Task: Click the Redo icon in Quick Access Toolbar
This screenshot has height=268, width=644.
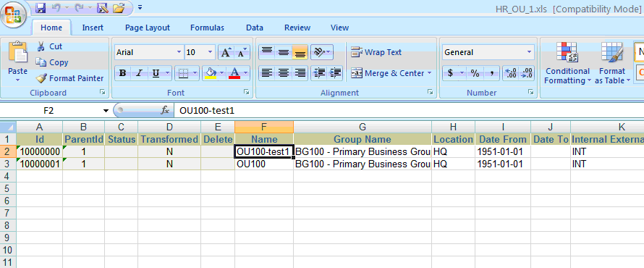Action: coord(79,7)
